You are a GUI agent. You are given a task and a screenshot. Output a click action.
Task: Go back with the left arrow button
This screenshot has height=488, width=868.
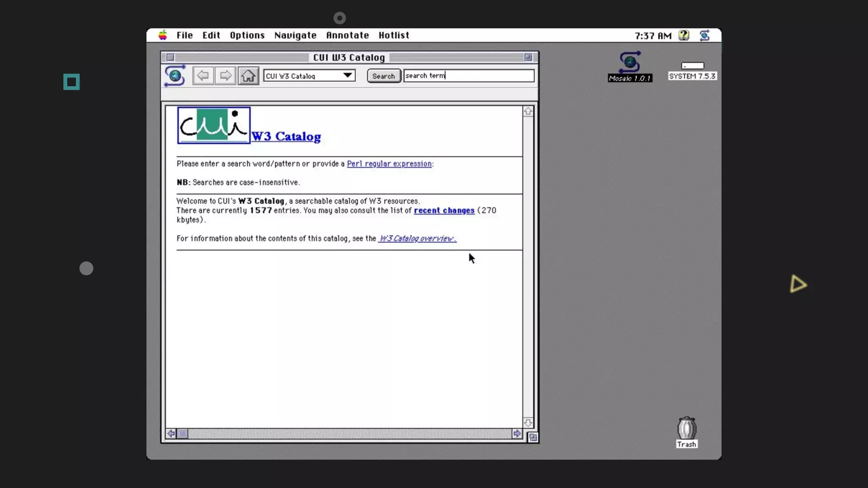pyautogui.click(x=203, y=76)
